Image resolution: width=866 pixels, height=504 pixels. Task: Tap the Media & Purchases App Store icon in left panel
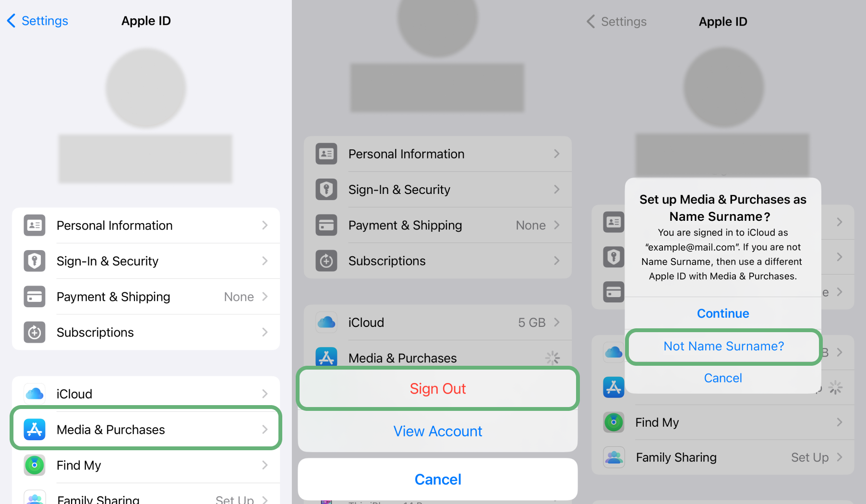(35, 430)
